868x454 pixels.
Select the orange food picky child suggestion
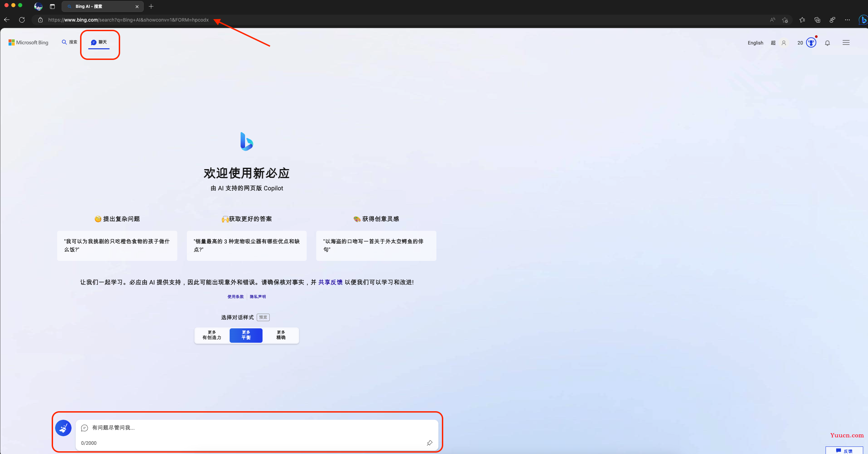click(x=117, y=246)
